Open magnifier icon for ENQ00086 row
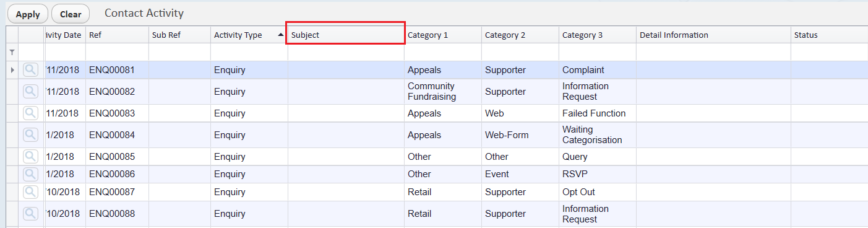 pos(30,174)
